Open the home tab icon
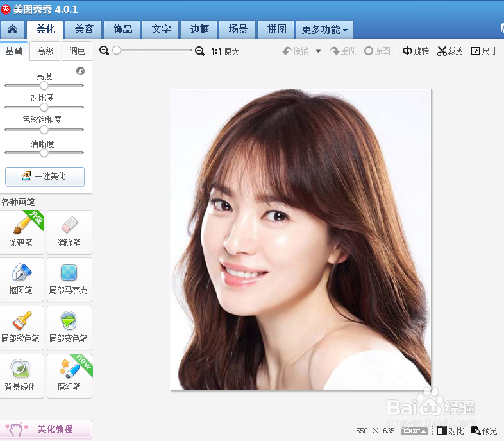The image size is (504, 441). pyautogui.click(x=12, y=30)
